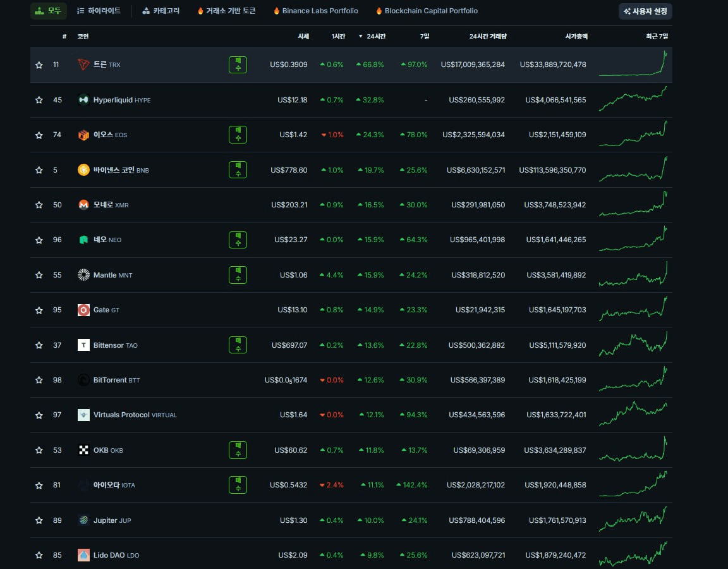
Task: Click the EOS (이오스) coin logo
Action: coord(83,135)
